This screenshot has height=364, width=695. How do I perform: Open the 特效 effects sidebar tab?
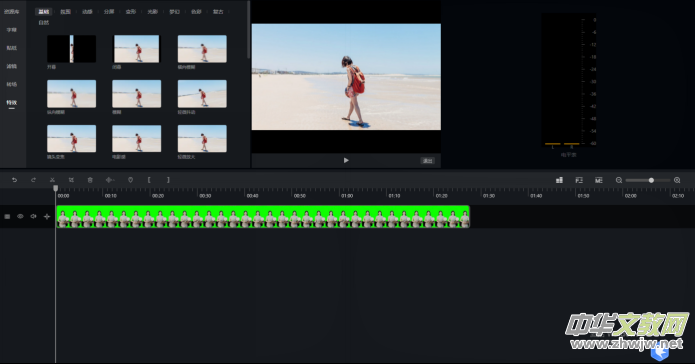click(12, 102)
